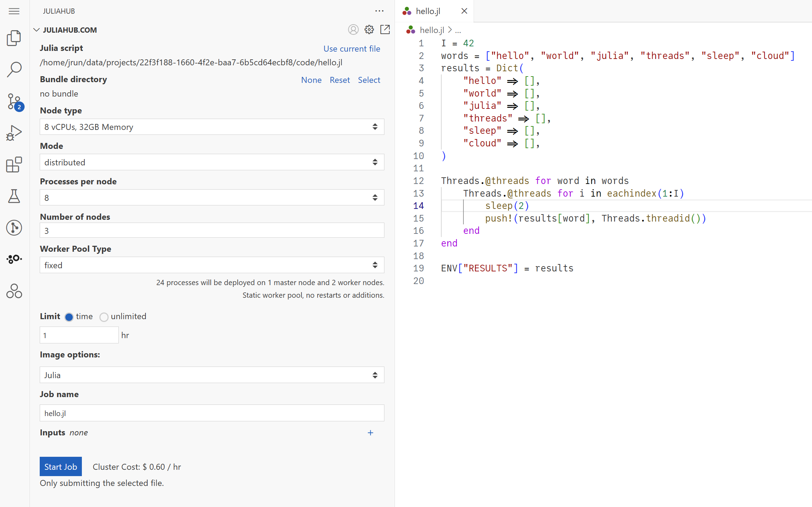Open the Image options dropdown

[212, 375]
